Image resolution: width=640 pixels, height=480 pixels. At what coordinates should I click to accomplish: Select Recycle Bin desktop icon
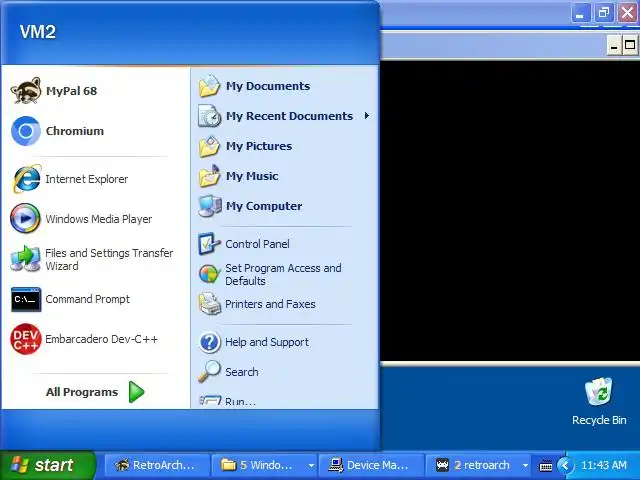(x=599, y=391)
